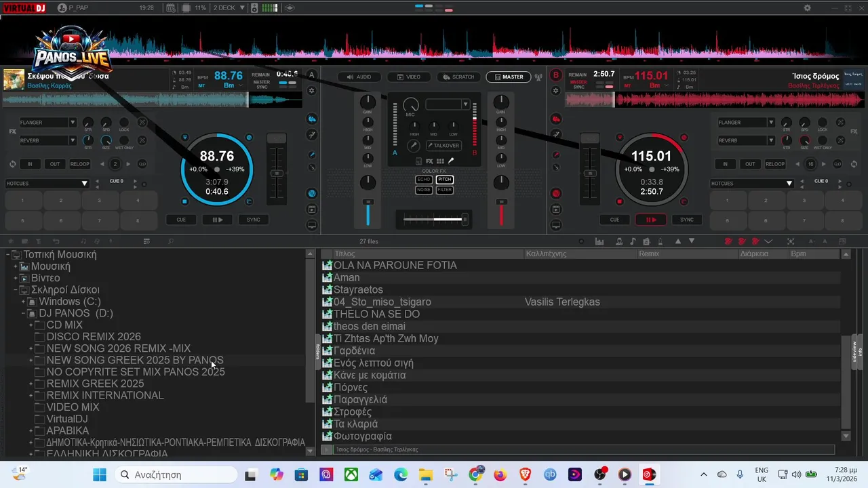Screen dimensions: 868x488
Task: Click deck B pitch slider
Action: [589, 173]
